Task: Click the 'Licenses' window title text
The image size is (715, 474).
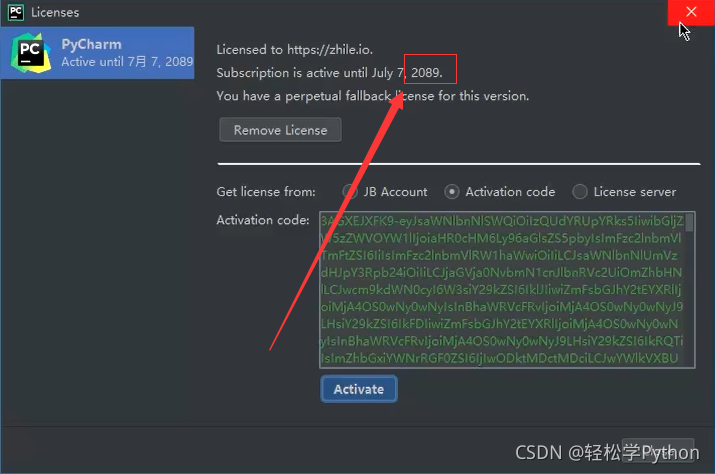Action: click(x=55, y=12)
